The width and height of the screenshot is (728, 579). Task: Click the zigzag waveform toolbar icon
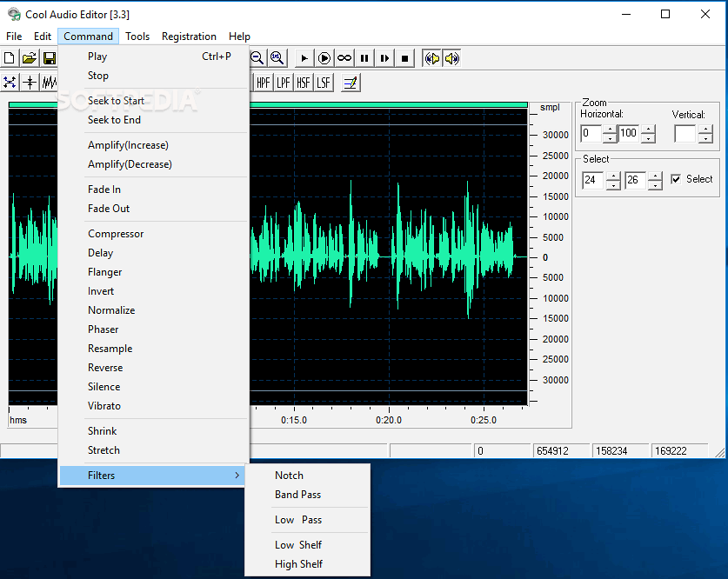50,83
